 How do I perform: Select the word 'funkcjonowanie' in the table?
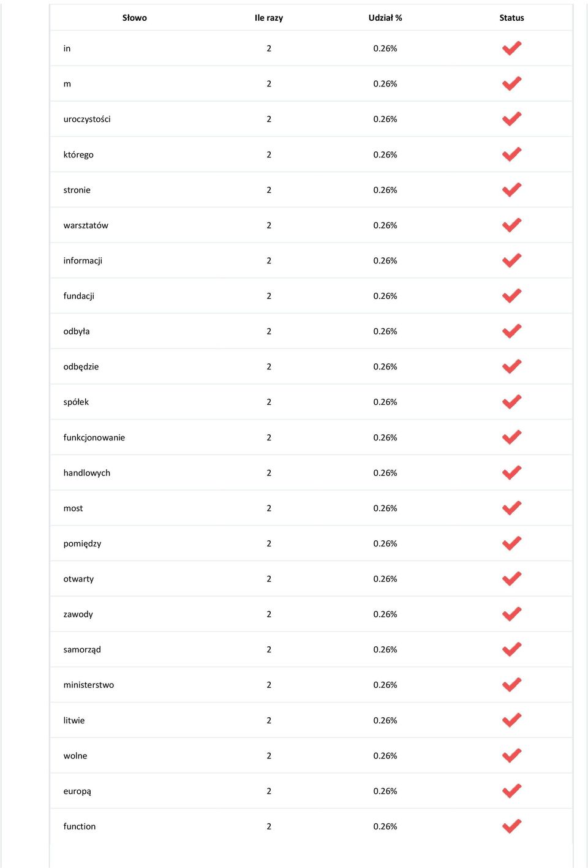94,437
